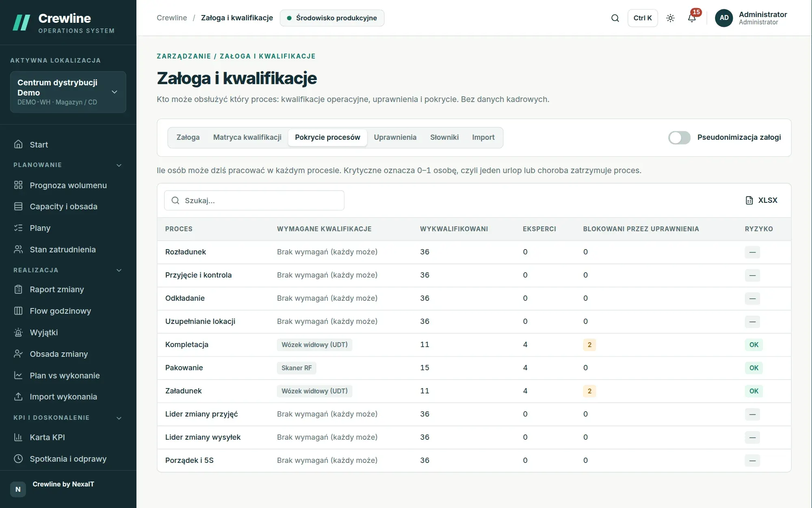Click the Flow godzinowy columns icon
Screen dimensions: 812x508
click(18, 311)
